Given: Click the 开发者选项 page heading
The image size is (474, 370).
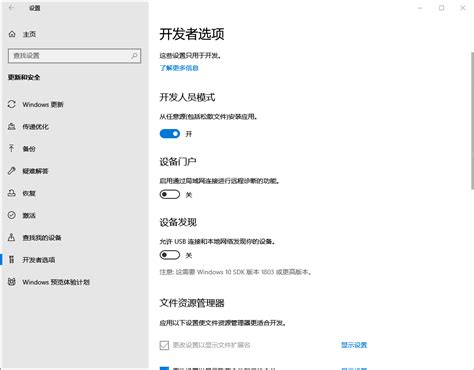Looking at the screenshot, I should (x=192, y=34).
